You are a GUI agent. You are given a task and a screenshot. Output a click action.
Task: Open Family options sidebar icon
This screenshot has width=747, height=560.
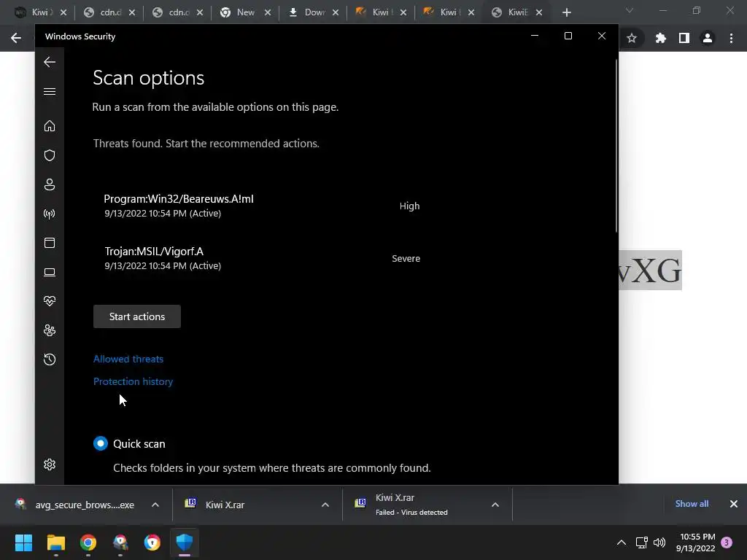click(50, 330)
